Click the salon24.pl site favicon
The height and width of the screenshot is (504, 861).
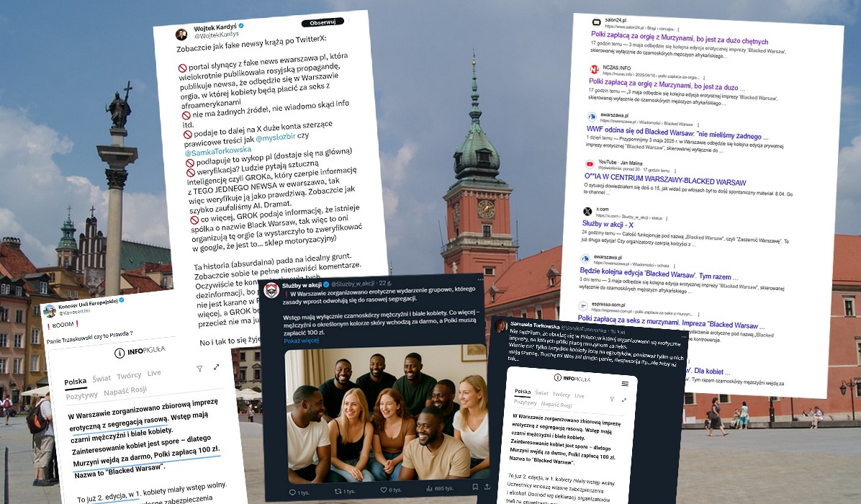pos(596,22)
